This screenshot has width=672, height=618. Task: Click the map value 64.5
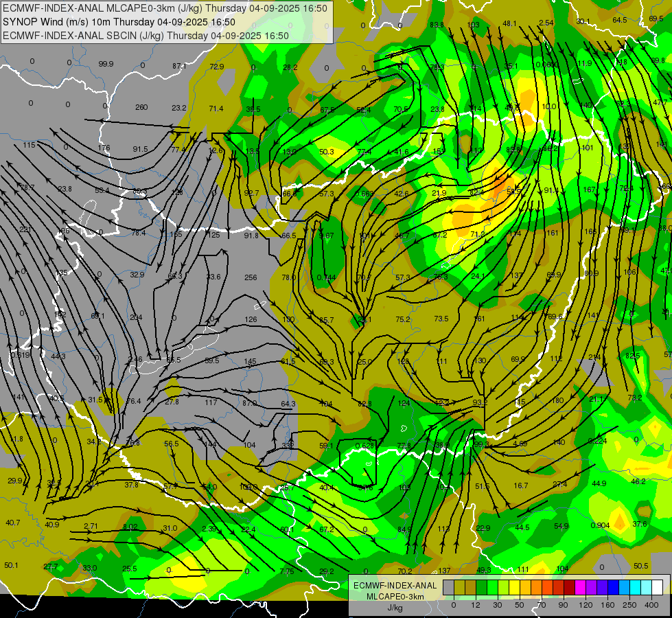tap(620, 20)
